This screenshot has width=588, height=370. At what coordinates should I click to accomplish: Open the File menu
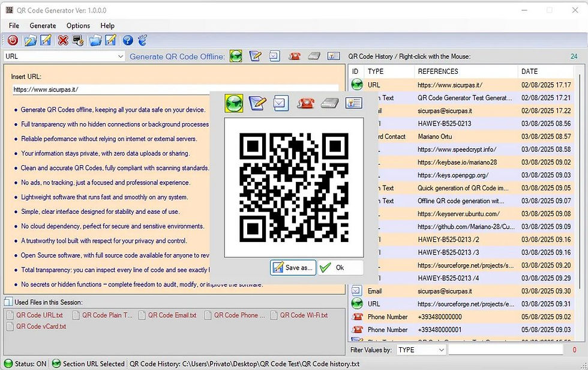pyautogui.click(x=14, y=25)
